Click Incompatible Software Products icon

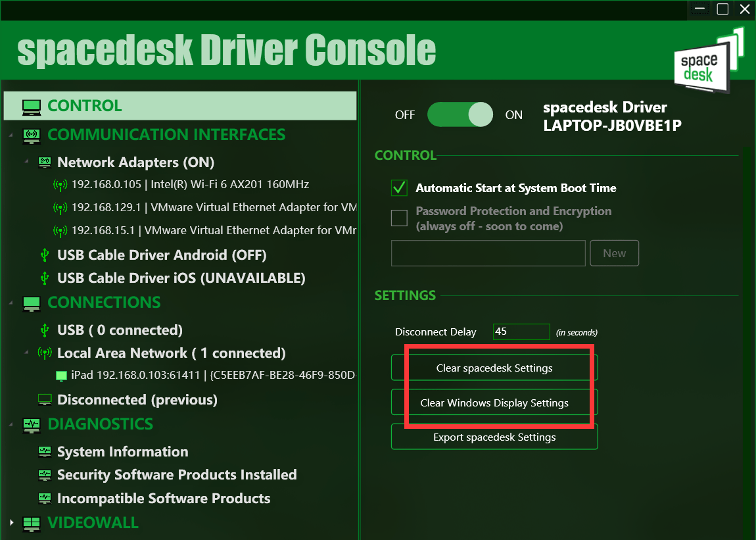tap(44, 498)
